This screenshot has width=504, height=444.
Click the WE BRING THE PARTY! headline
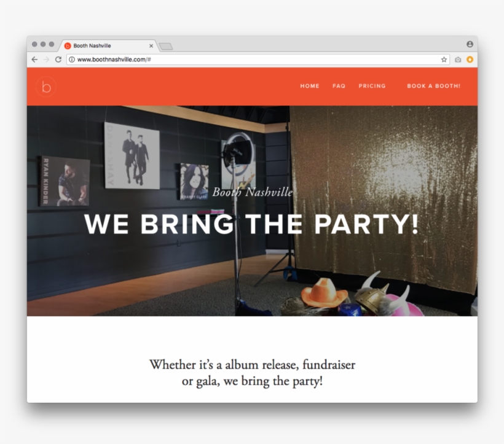tap(251, 224)
